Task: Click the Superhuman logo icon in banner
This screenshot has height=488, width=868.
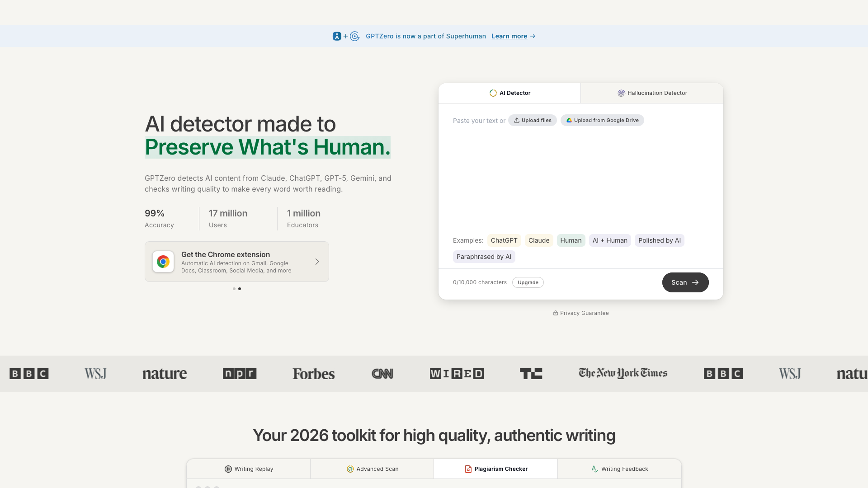Action: point(337,36)
